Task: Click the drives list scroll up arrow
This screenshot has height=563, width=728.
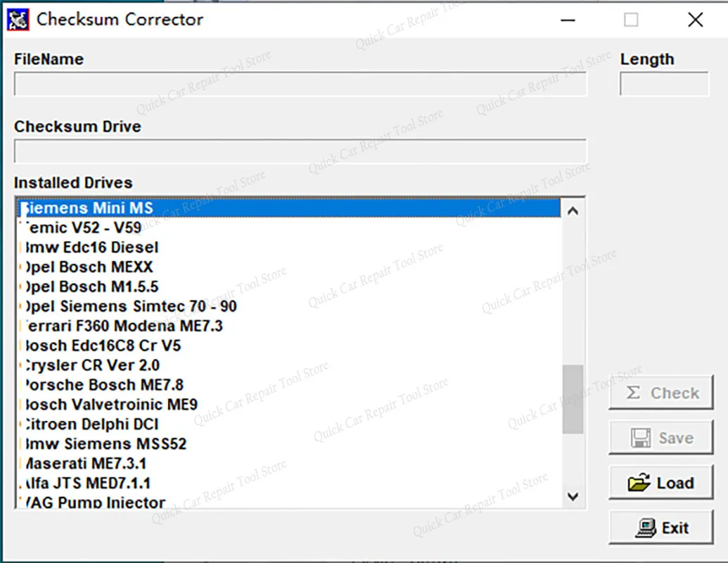Action: pos(573,211)
